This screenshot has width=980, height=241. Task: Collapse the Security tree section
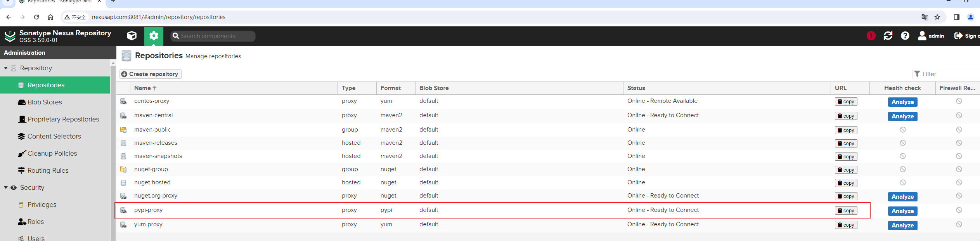pos(6,187)
